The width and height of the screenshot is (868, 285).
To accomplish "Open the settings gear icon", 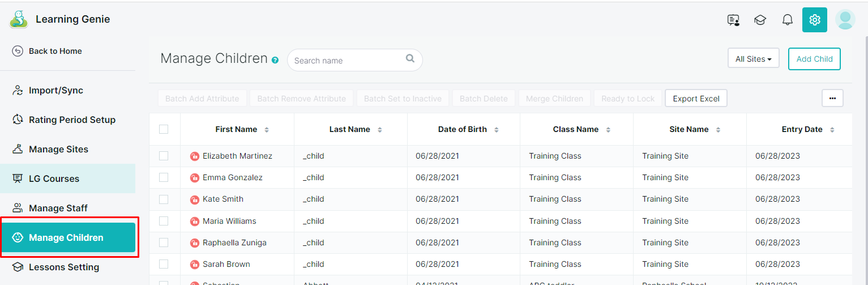I will 814,20.
